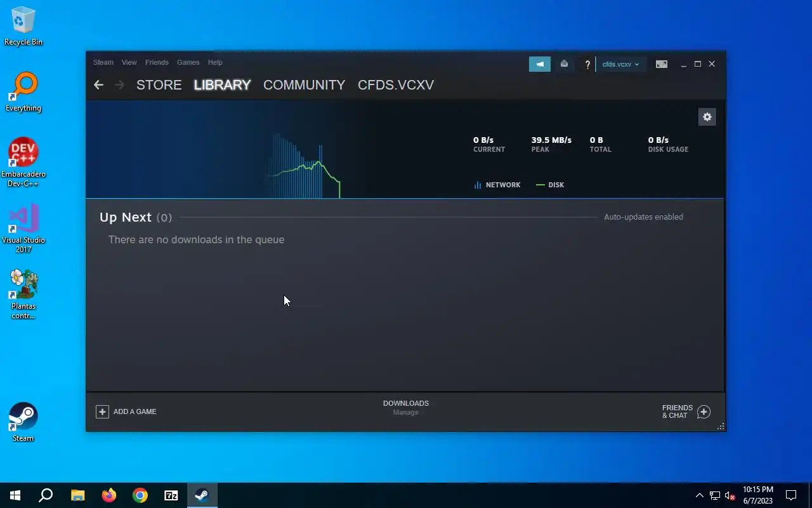Click 'There are no downloads in the queue'
The width and height of the screenshot is (812, 508).
click(x=196, y=239)
